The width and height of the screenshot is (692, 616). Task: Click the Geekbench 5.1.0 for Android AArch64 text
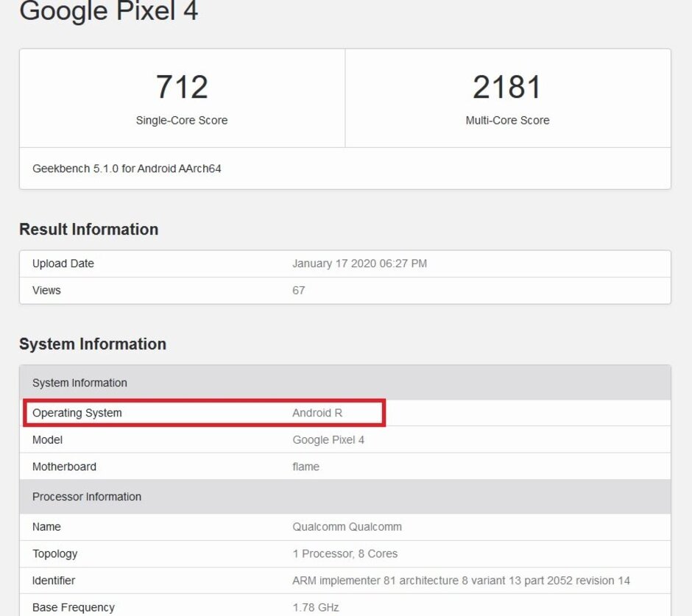click(x=127, y=169)
